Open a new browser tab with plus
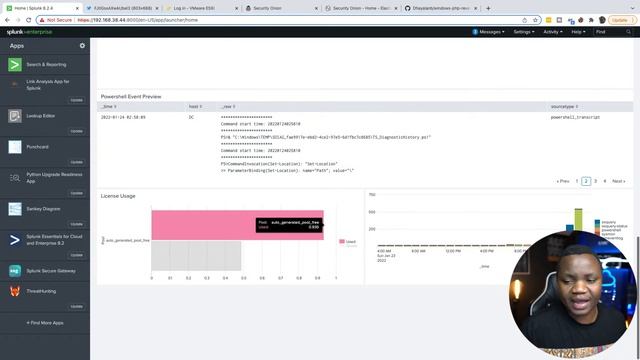Screen dimensions: 640x360 pos(488,8)
